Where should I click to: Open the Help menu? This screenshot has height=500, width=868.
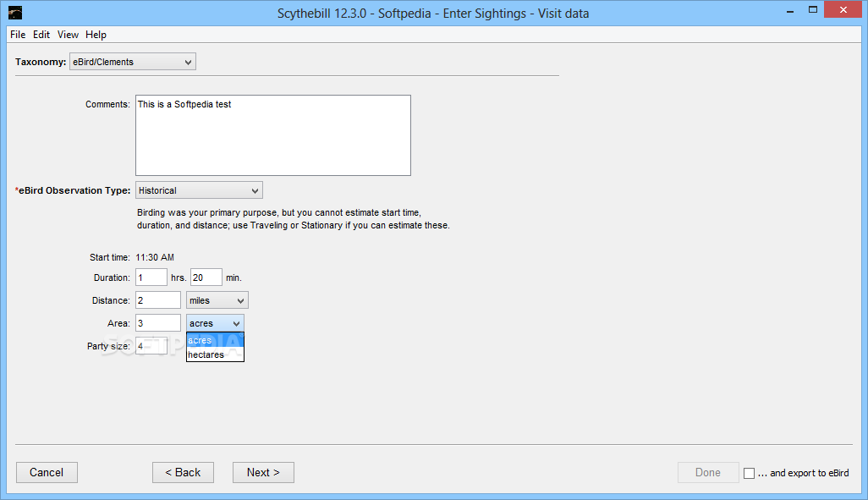tap(96, 35)
